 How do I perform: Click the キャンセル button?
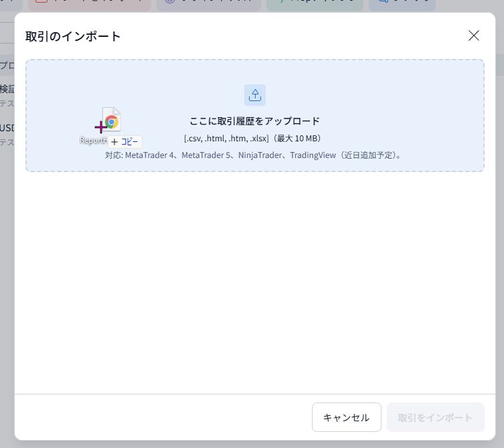[x=347, y=417]
